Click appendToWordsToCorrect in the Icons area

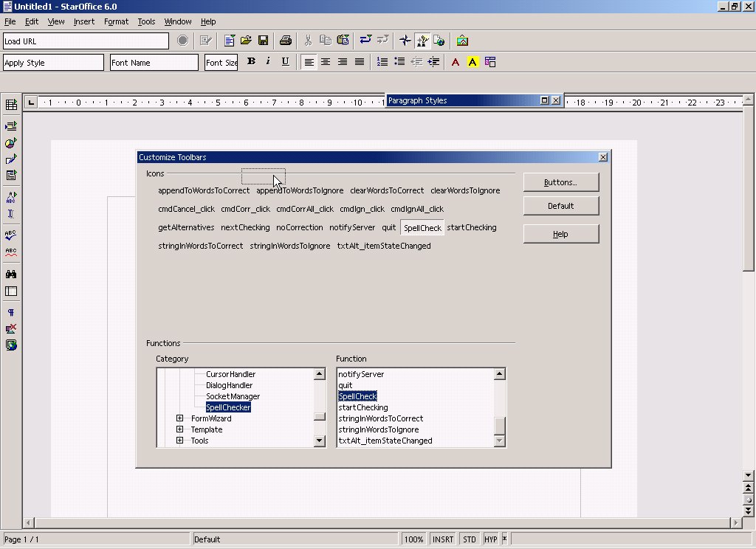(x=204, y=191)
